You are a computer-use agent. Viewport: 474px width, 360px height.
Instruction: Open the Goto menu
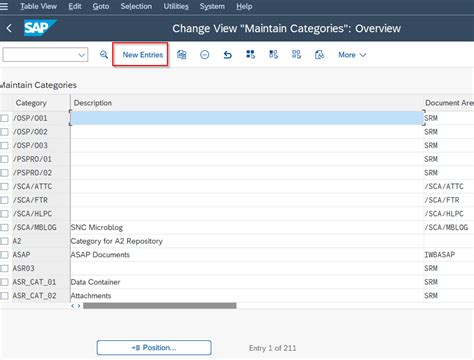pyautogui.click(x=101, y=6)
